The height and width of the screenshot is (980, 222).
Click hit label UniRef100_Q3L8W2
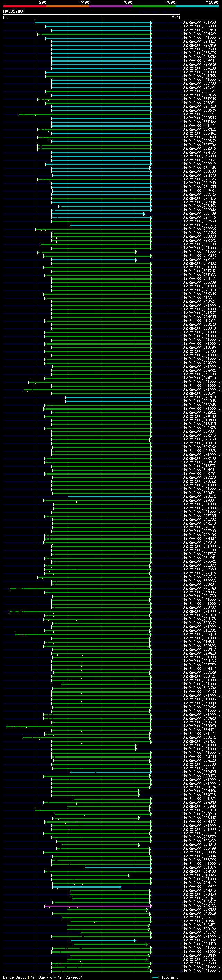[199, 940]
